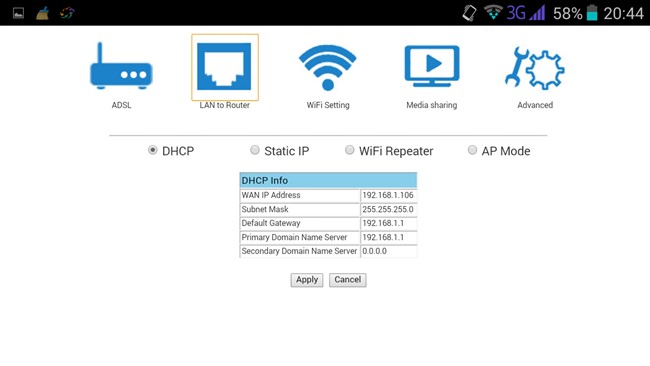Tap the battery status icon

click(x=592, y=13)
